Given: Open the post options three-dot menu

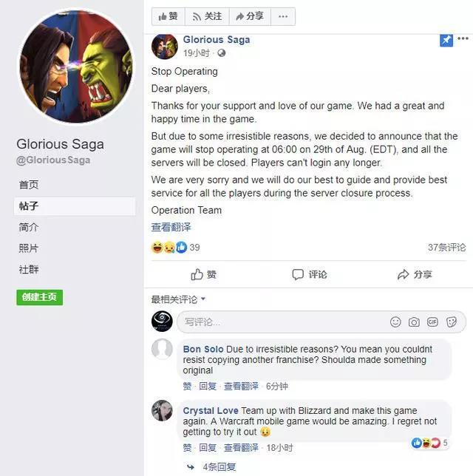Looking at the screenshot, I should pos(463,38).
